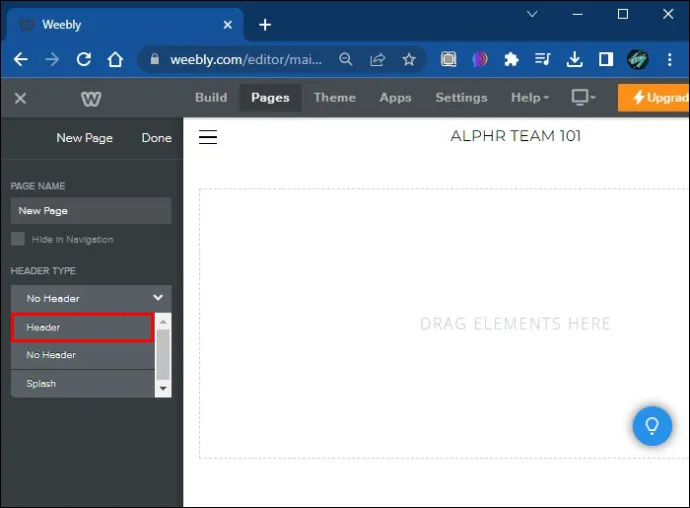Open the Chrome profile avatar
The image size is (690, 508).
(637, 59)
